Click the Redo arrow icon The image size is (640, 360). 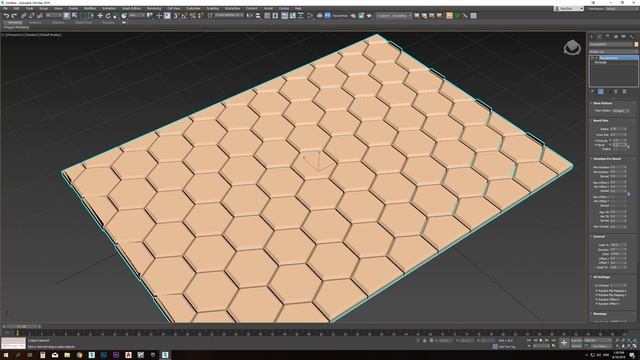click(x=14, y=16)
